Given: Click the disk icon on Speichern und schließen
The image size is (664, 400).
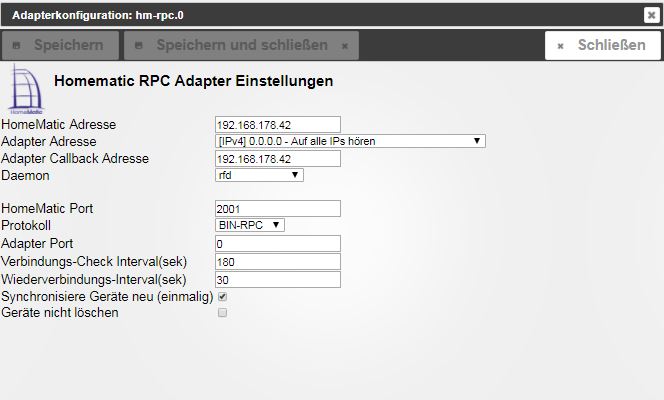Looking at the screenshot, I should coord(138,45).
